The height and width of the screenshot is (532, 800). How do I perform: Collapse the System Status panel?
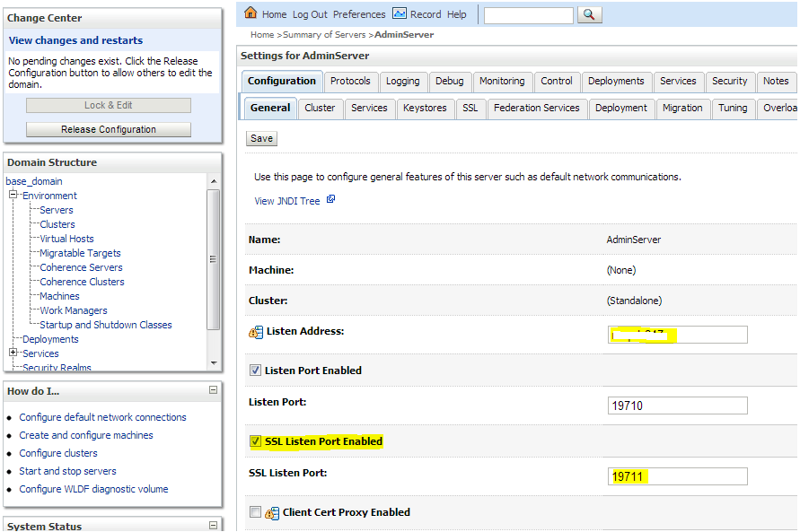click(x=214, y=525)
